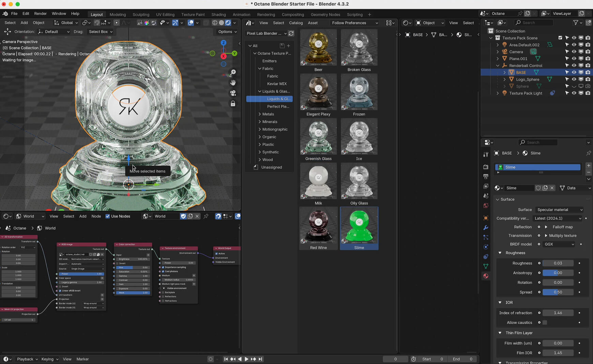
Task: Click the outliner Search input field
Action: pos(534,22)
